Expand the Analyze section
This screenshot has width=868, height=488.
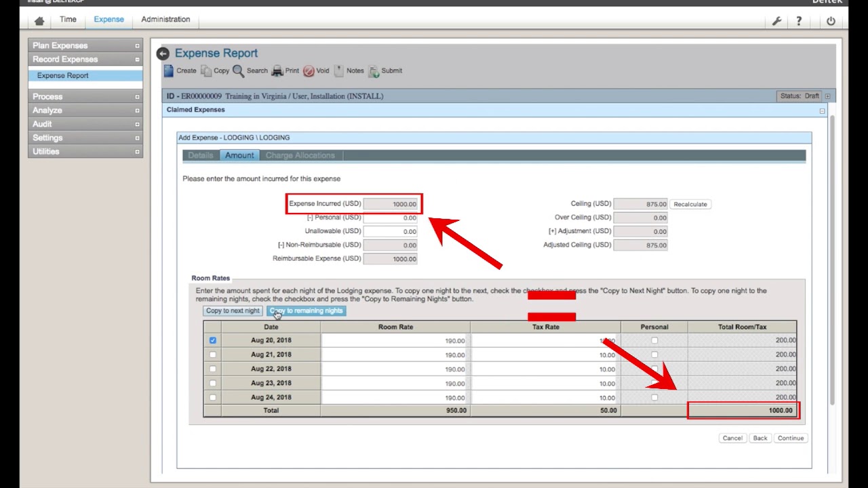[137, 110]
